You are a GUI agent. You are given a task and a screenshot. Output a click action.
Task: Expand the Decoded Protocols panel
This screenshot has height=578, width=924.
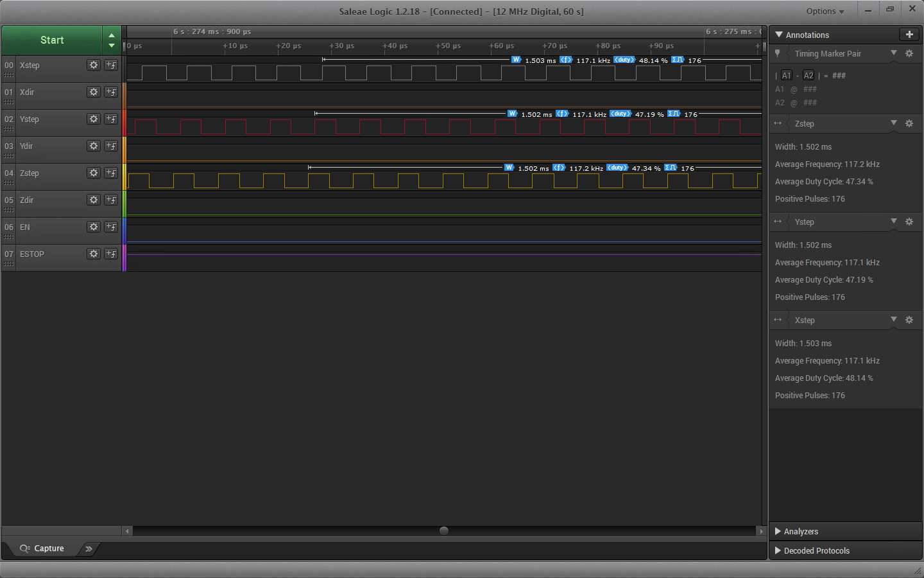click(x=778, y=550)
